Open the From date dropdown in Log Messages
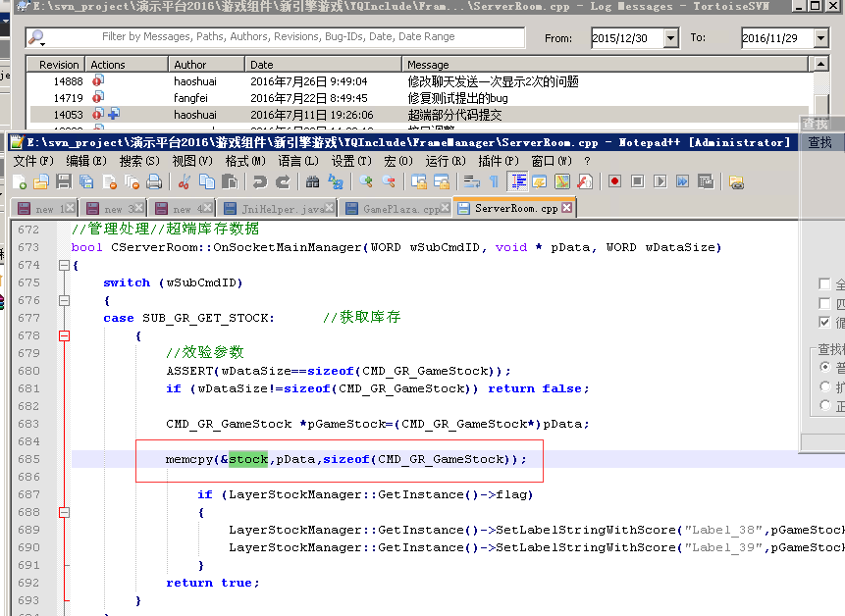 point(670,38)
